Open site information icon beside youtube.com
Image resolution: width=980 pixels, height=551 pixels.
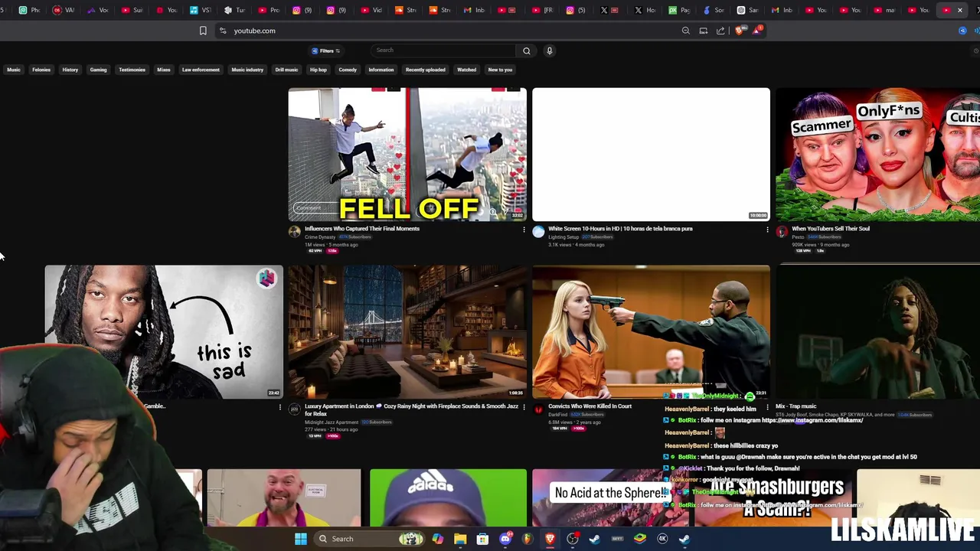[223, 31]
